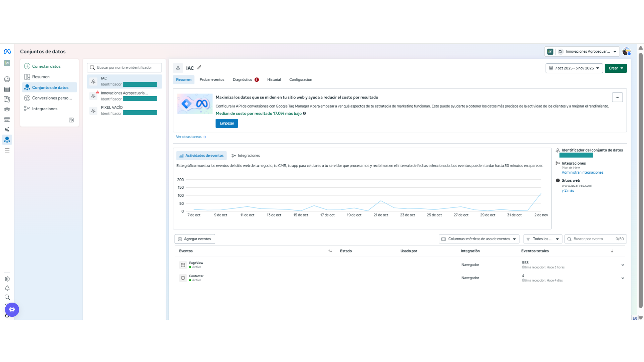644x362 pixels.
Task: Open Columnas métricas de uso dropdown
Action: [479, 239]
